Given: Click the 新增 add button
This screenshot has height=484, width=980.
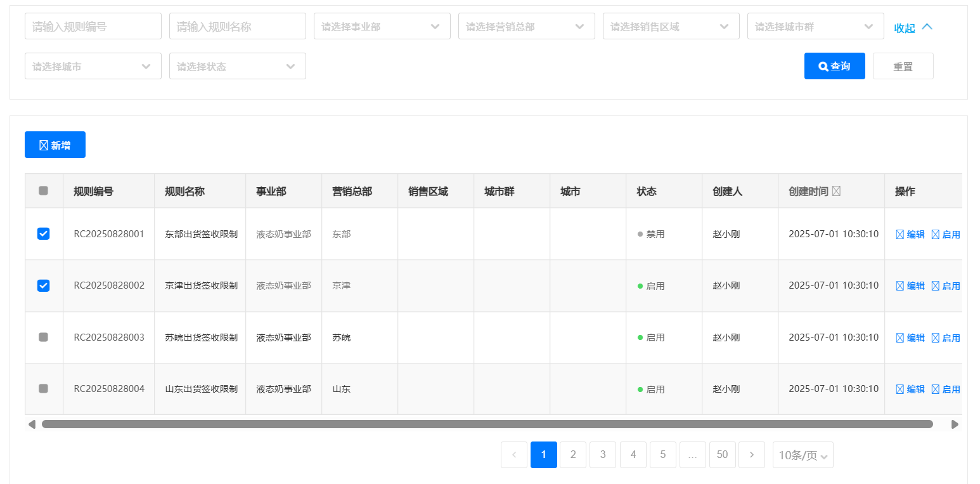Looking at the screenshot, I should click(x=55, y=145).
